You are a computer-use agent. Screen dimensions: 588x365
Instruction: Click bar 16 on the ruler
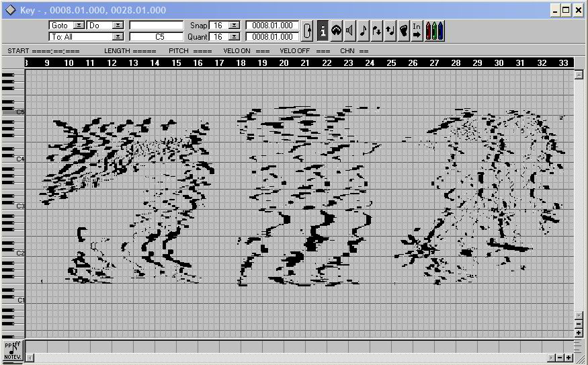click(x=198, y=63)
